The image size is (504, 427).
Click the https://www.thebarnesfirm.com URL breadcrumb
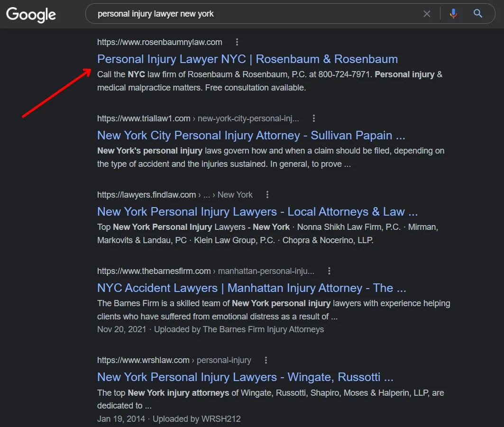206,271
